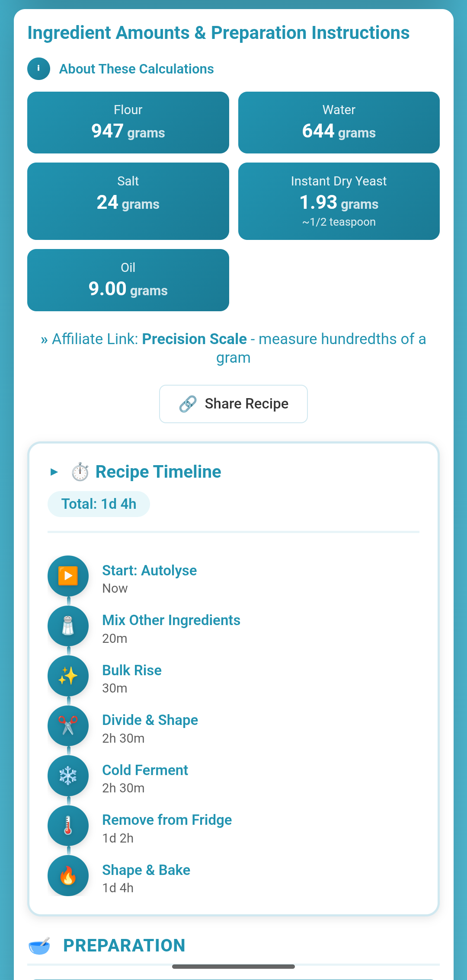Select the Flour 947 grams card
The image size is (467, 980).
coord(128,122)
